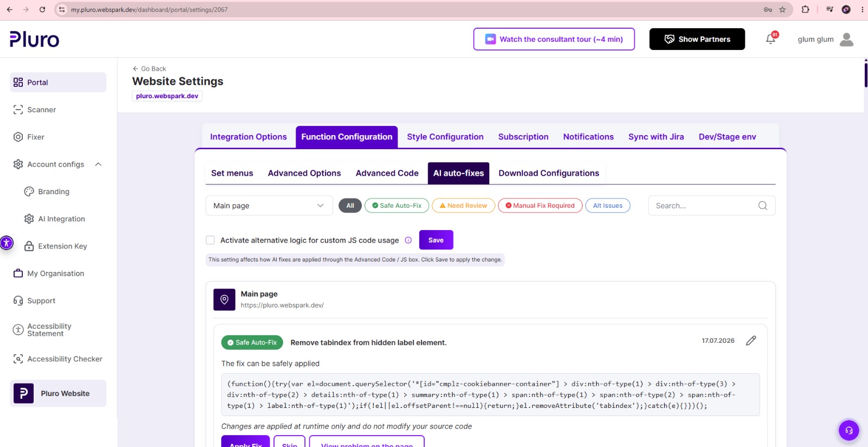
Task: Click the password key icon in address bar
Action: click(x=768, y=9)
